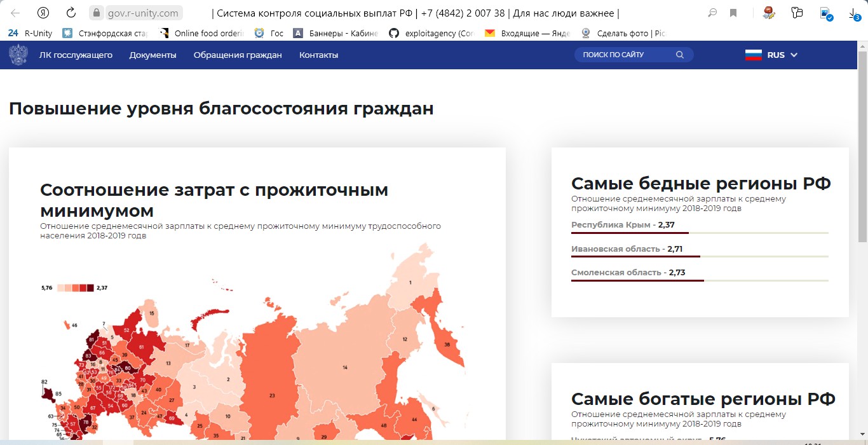Click the text "Ивановская область - 2,71"
This screenshot has width=868, height=445.
pos(627,249)
